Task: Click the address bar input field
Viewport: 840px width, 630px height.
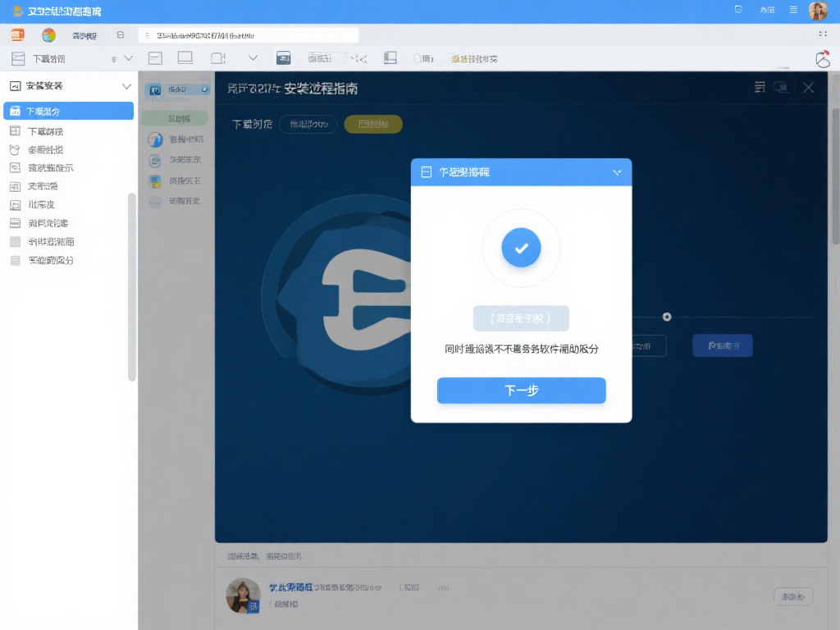Action: click(x=249, y=35)
